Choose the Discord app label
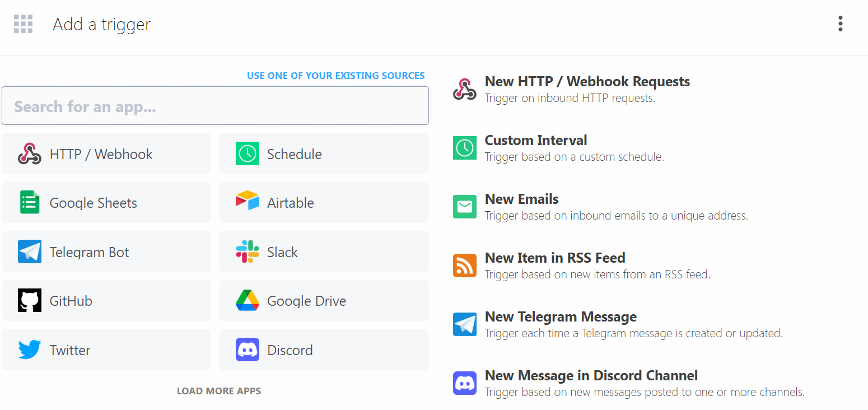 pos(290,350)
